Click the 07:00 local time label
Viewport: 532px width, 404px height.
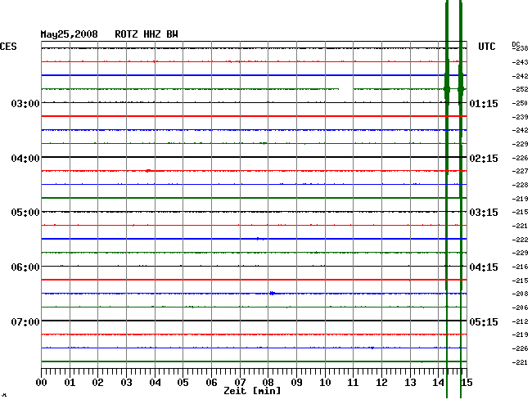(25, 321)
